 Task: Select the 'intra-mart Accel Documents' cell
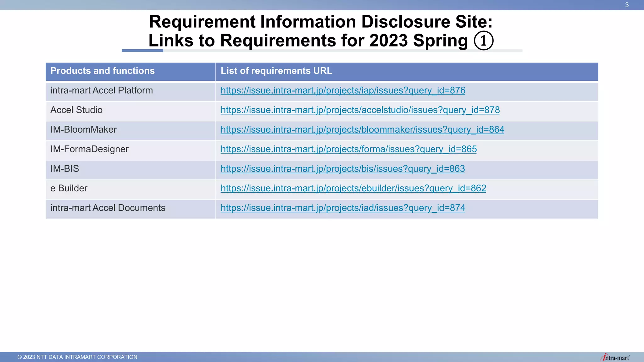click(x=130, y=209)
